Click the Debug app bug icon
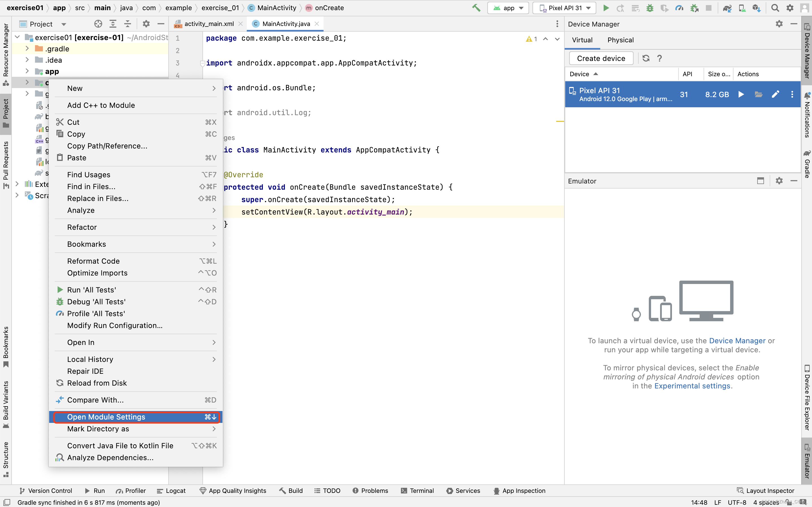Viewport: 812px width, 507px height. pyautogui.click(x=650, y=8)
